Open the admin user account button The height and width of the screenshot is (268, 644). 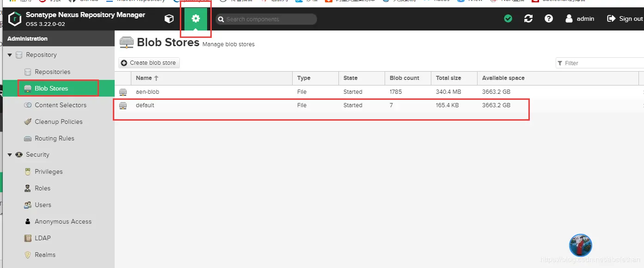coord(580,18)
